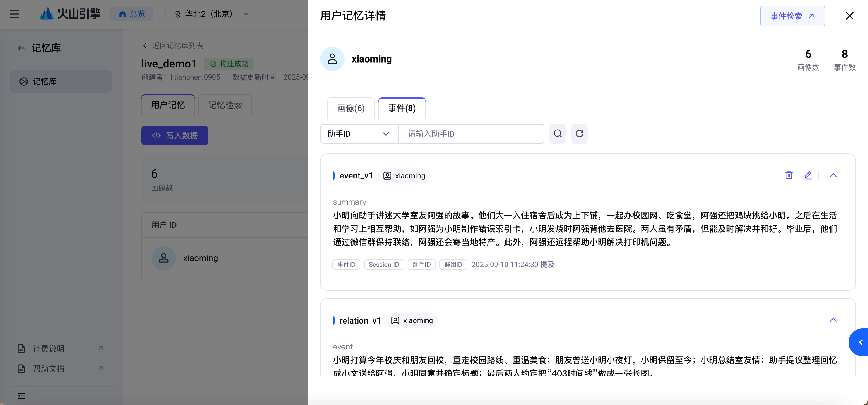868x405 pixels.
Task: Switch to the 画像(6) tab
Action: 351,108
